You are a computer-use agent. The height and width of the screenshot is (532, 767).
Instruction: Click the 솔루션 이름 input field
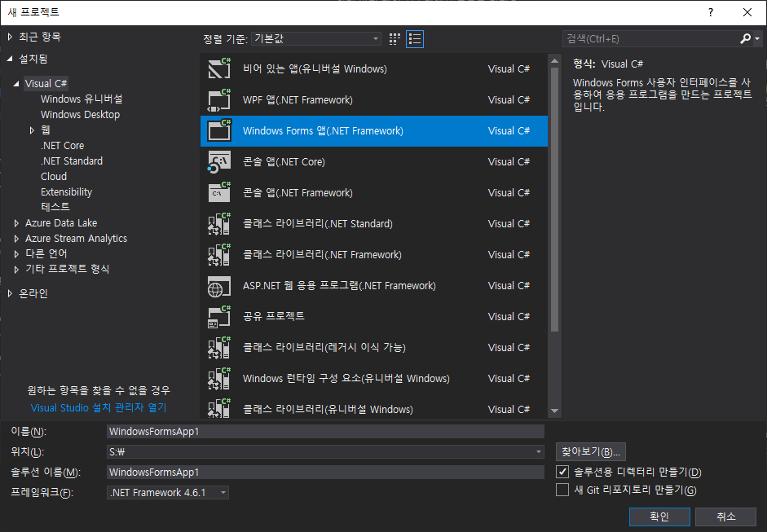click(x=325, y=472)
